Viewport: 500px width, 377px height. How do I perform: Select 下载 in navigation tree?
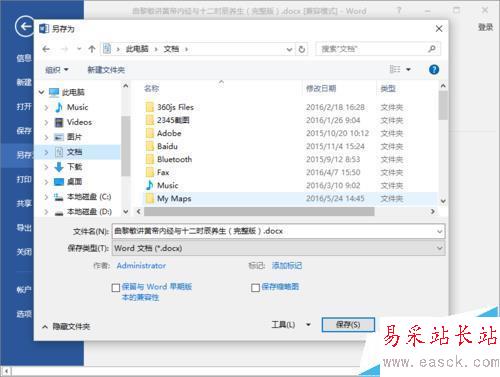(x=74, y=167)
